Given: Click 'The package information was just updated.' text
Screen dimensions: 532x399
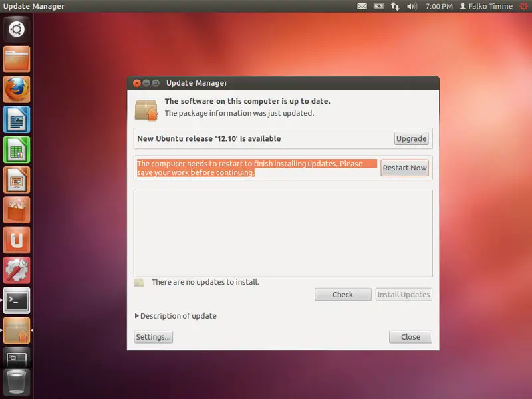Looking at the screenshot, I should 239,113.
